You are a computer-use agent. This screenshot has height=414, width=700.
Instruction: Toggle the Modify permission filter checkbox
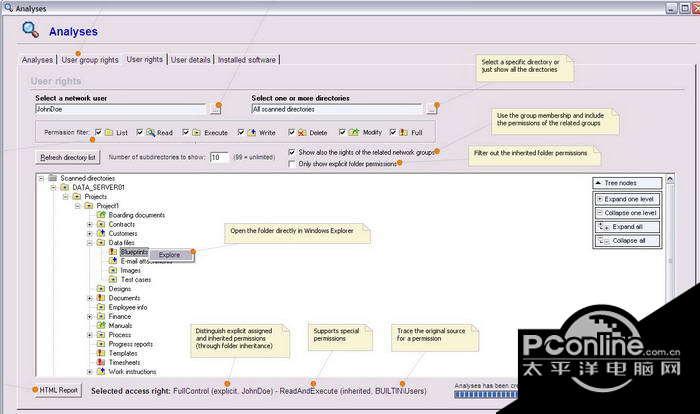[x=342, y=132]
